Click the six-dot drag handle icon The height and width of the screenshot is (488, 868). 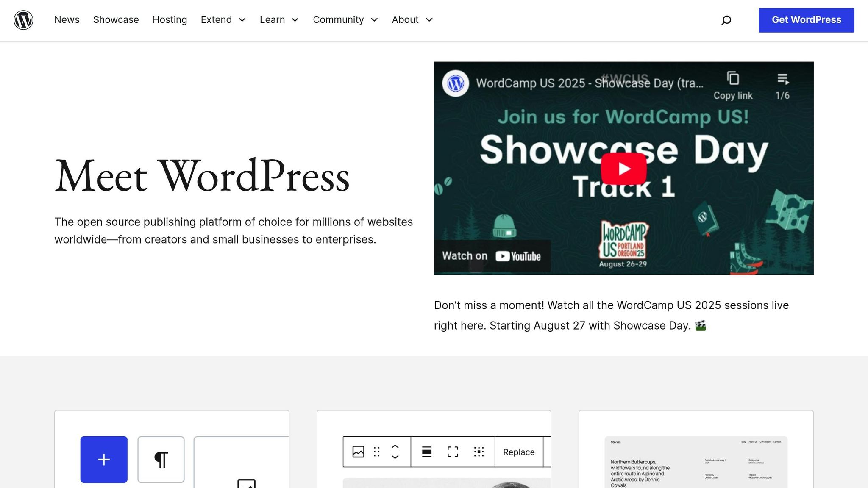(377, 452)
